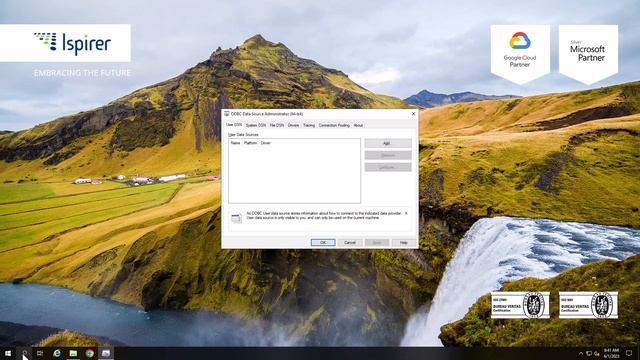Open the Drivers tab
This screenshot has width=640, height=360.
[x=293, y=125]
